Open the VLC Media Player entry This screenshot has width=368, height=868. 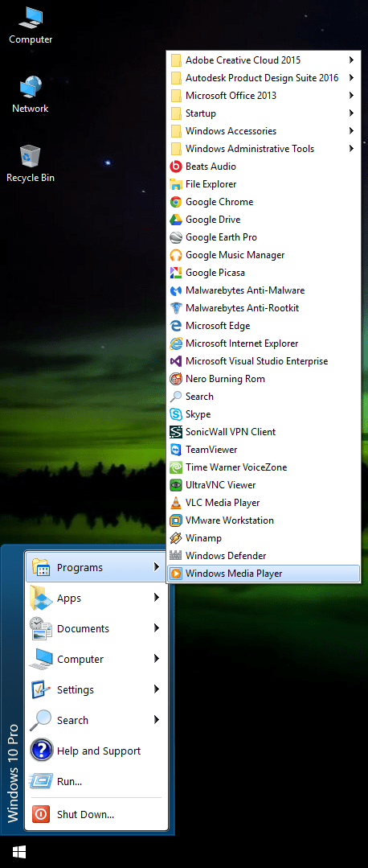point(264,503)
